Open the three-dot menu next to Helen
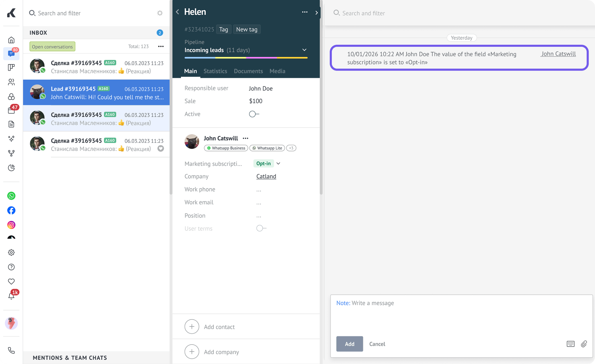This screenshot has height=364, width=595. coord(304,12)
